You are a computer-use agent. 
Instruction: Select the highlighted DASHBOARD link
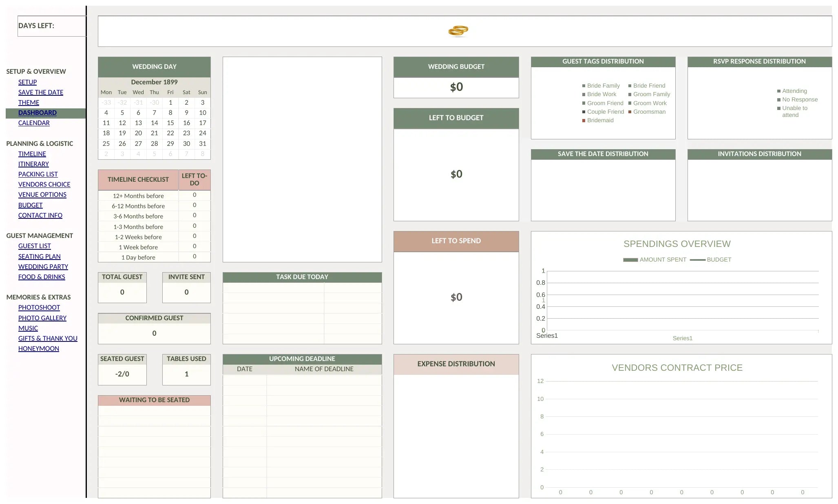(x=38, y=112)
